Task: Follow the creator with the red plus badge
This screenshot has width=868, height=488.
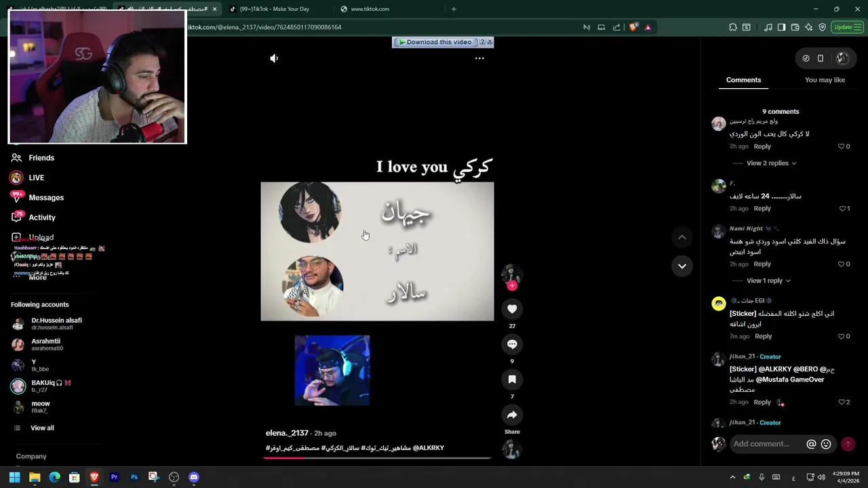Action: pos(512,286)
